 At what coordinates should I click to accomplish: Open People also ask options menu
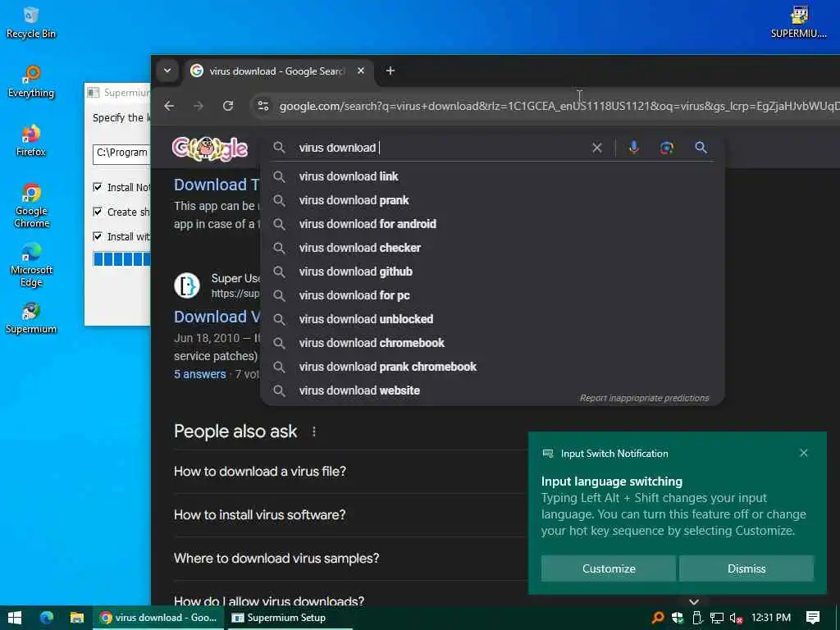[314, 431]
